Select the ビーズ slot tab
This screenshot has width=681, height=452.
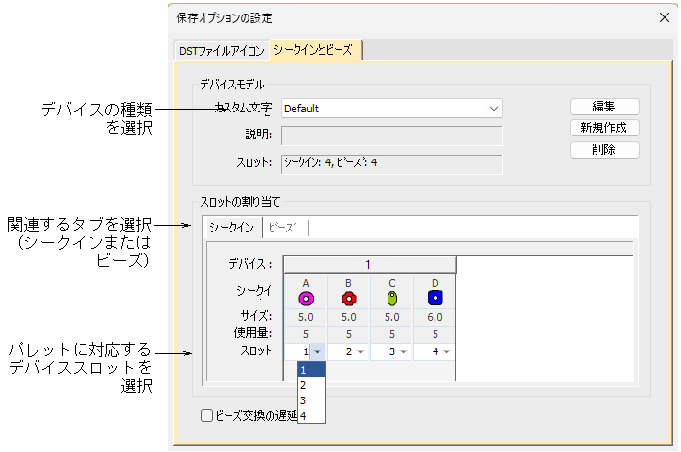[x=284, y=228]
